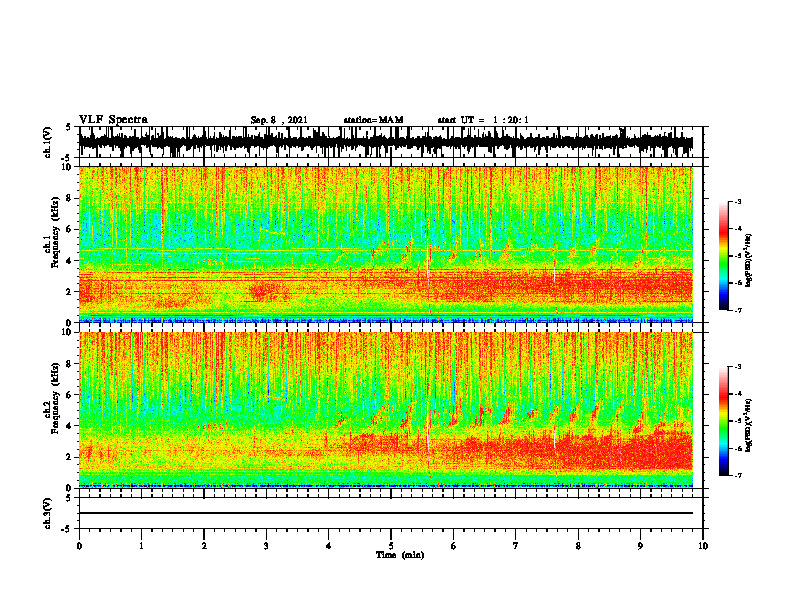This screenshot has height=612, width=792.
Task: Click the "VLF Spectra" plot title
Action: pos(113,120)
